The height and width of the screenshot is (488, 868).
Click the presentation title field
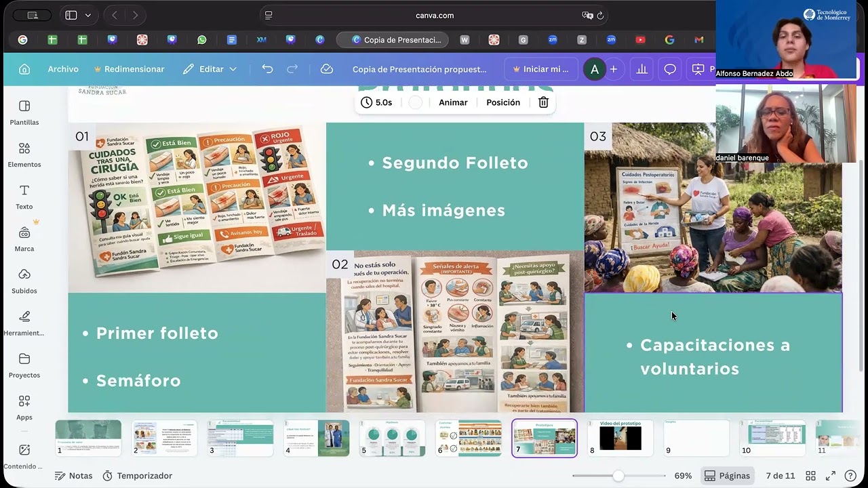tap(420, 69)
